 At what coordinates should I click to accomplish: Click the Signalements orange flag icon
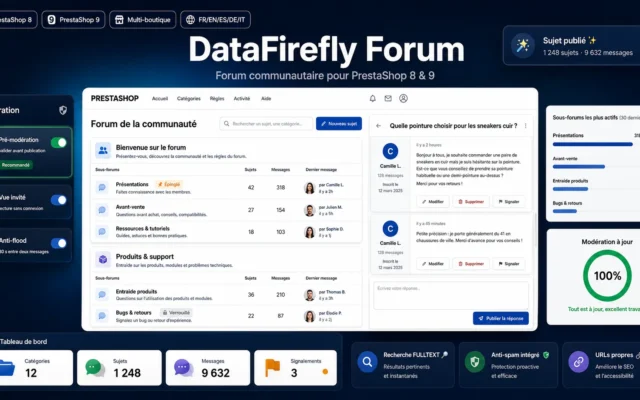(x=272, y=367)
